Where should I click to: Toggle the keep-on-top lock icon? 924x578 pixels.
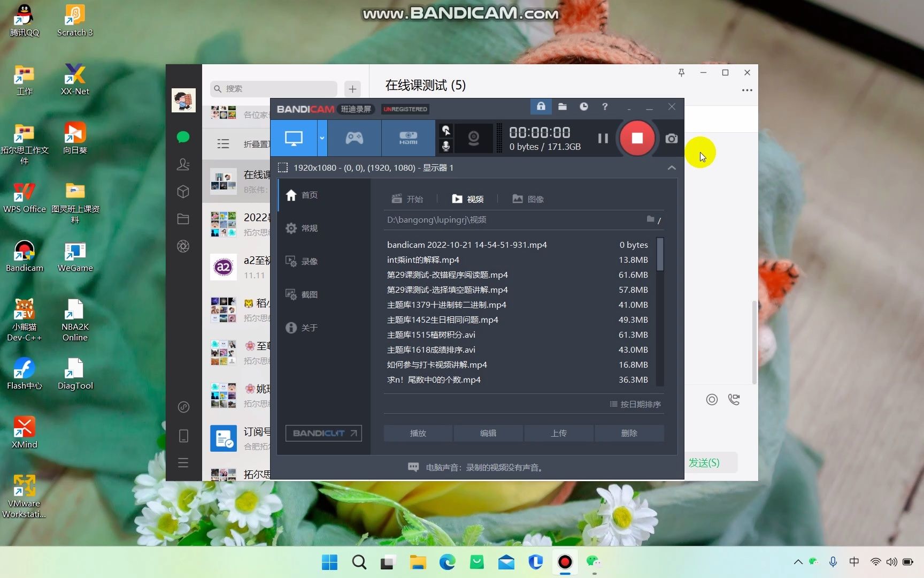pyautogui.click(x=541, y=107)
